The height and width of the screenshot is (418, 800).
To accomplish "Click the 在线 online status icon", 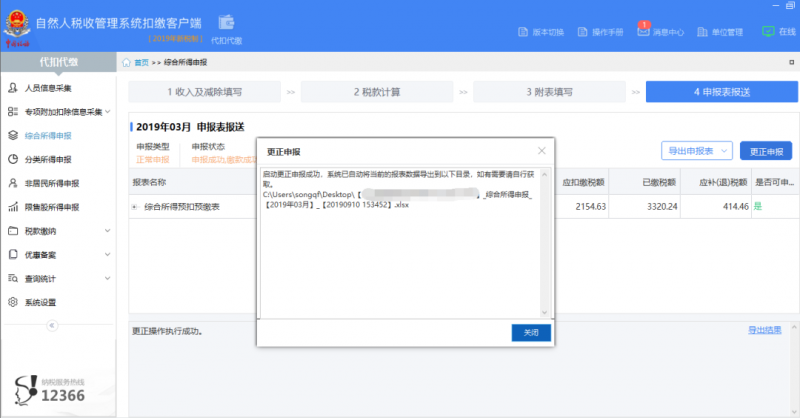I will [x=767, y=32].
